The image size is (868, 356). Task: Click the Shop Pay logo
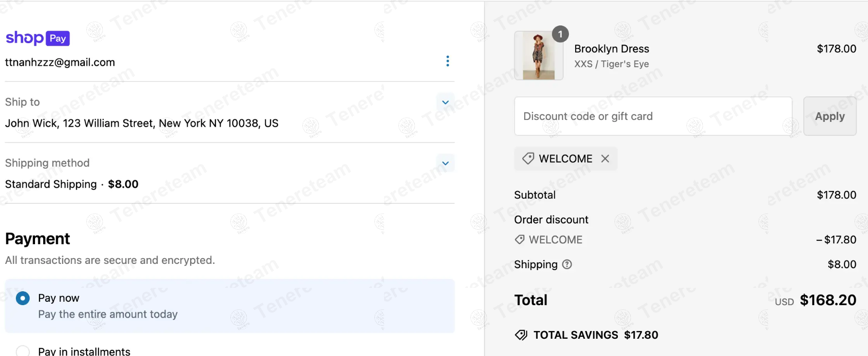coord(37,38)
